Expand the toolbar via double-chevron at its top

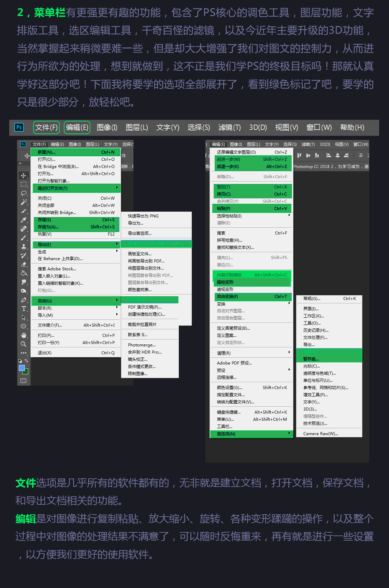[x=20, y=163]
